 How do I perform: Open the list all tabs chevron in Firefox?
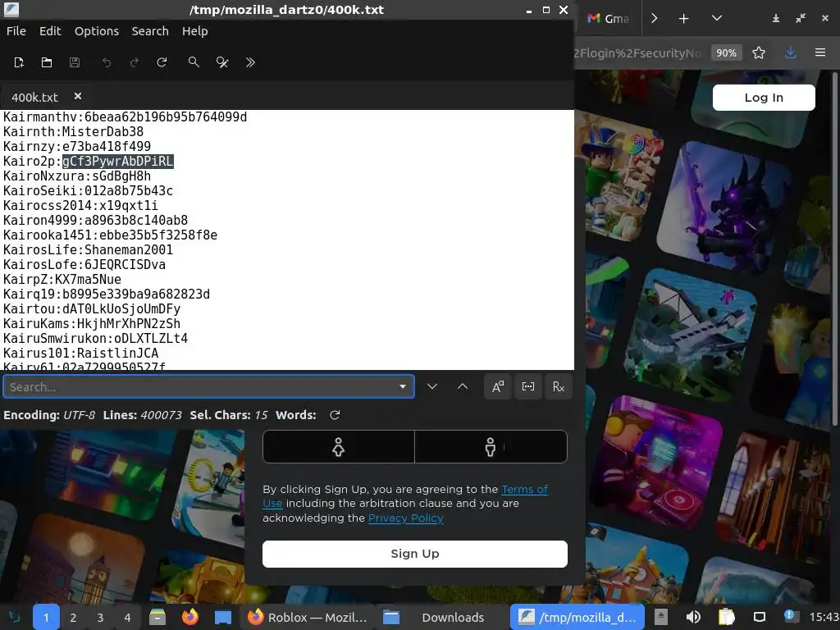click(x=717, y=19)
